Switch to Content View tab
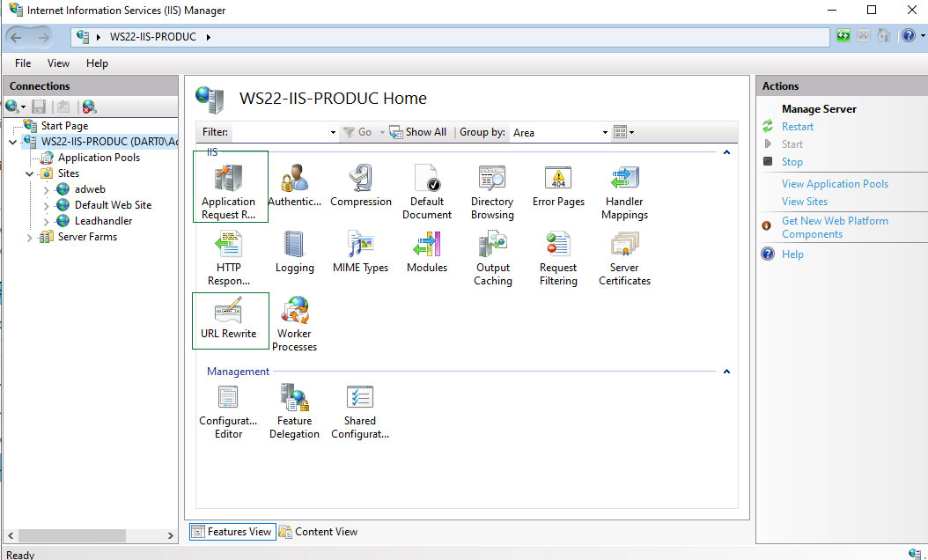Viewport: 928px width, 560px height. tap(319, 532)
